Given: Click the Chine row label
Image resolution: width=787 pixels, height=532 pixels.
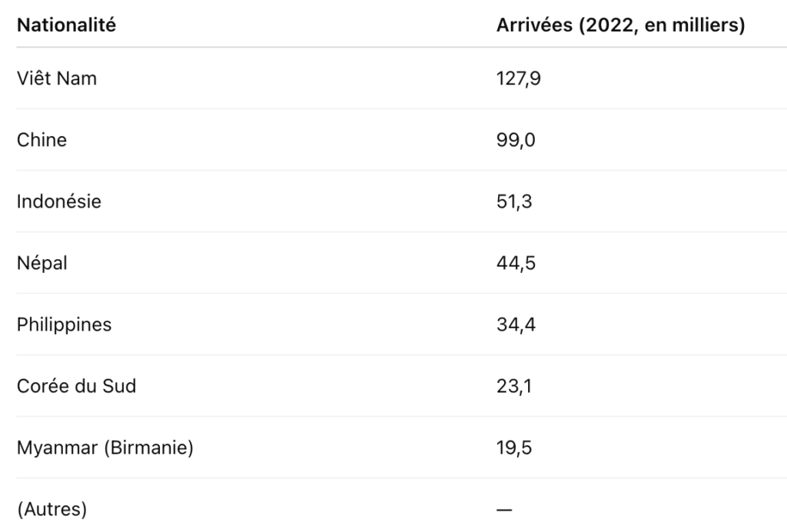Looking at the screenshot, I should pyautogui.click(x=42, y=140).
